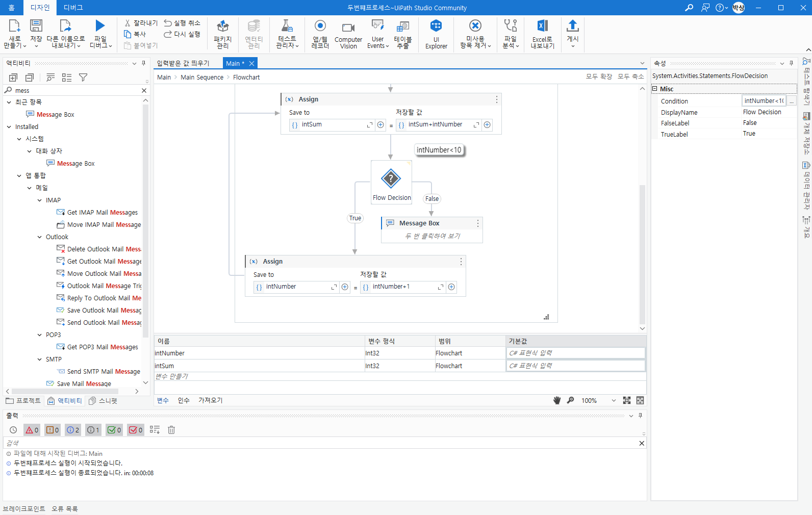This screenshot has width=812, height=515.
Task: Collapse the POP3 activities group
Action: [x=40, y=334]
